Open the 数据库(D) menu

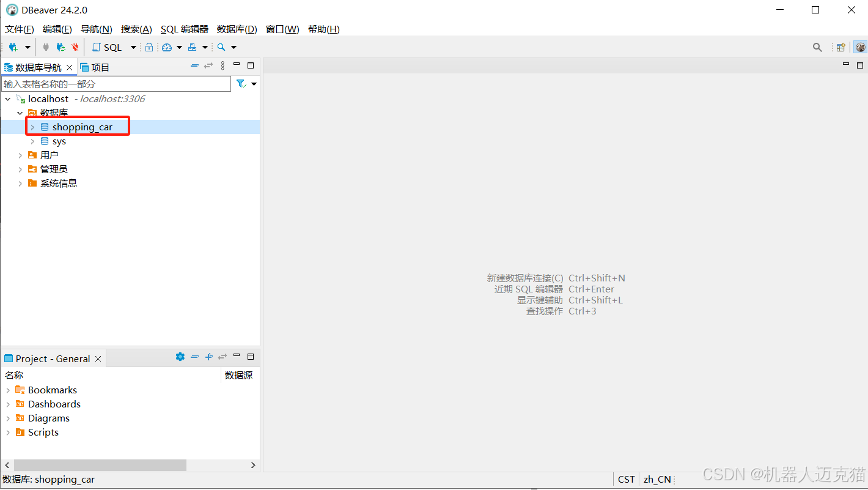(x=237, y=29)
